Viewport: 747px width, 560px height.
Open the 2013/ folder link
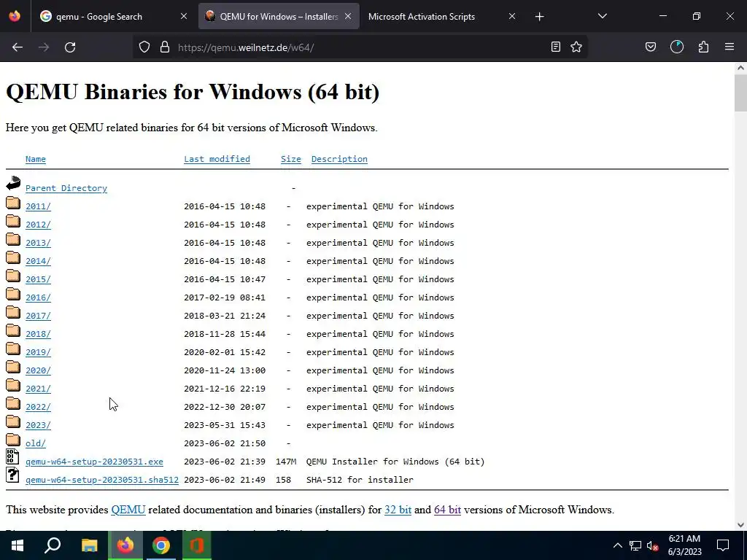[x=38, y=243]
